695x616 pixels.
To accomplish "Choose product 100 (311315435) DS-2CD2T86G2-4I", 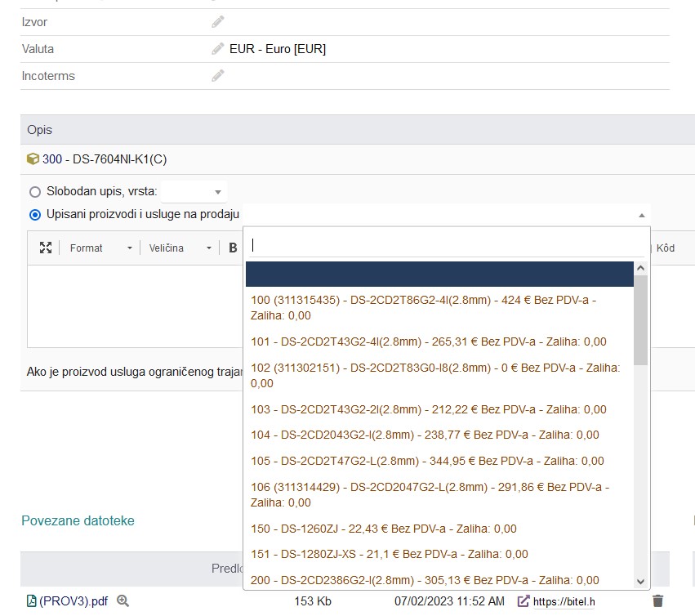I will click(439, 308).
